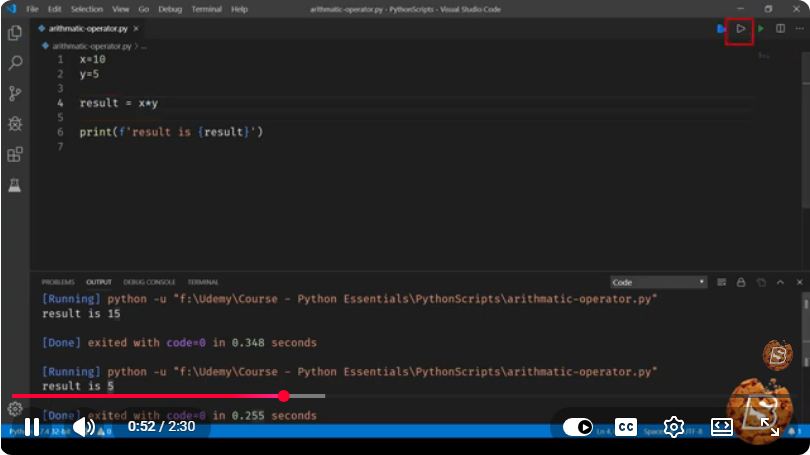Close the arithmatic-operator.py tab

click(136, 28)
